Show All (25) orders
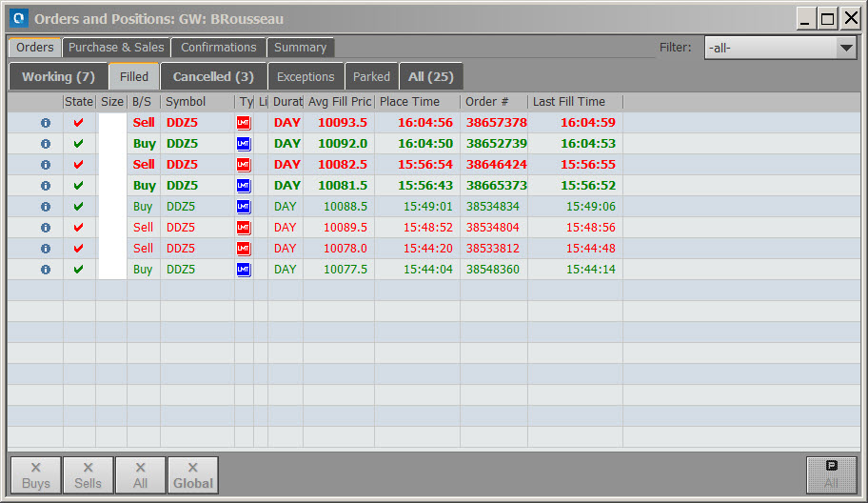This screenshot has width=868, height=503. point(431,76)
